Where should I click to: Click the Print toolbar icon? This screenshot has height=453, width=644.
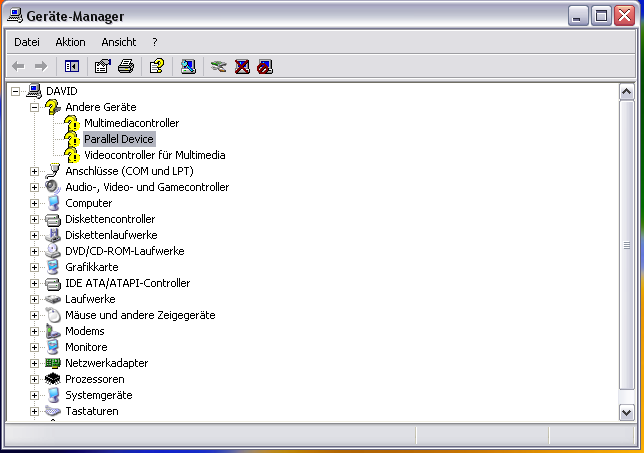click(x=125, y=67)
